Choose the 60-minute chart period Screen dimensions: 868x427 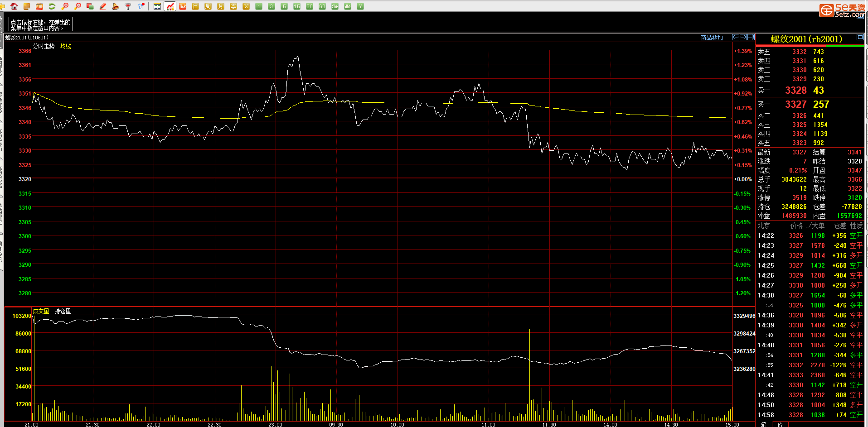(x=322, y=6)
